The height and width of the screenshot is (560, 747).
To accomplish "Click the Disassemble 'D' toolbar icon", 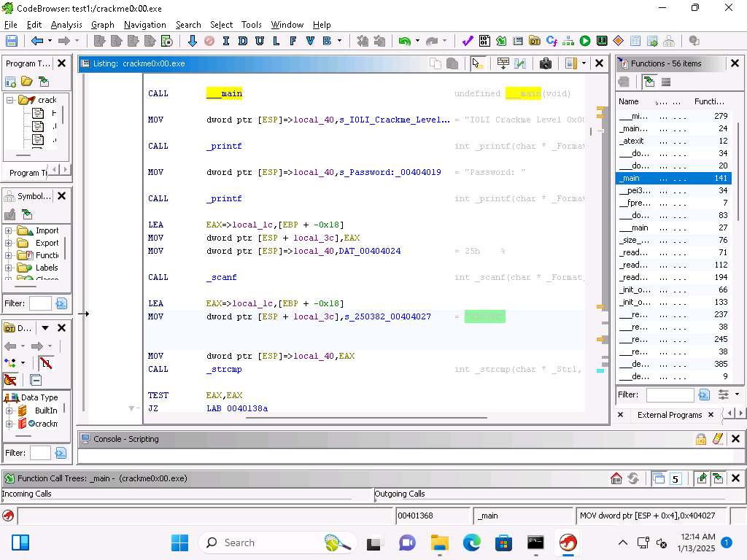I will [x=242, y=41].
